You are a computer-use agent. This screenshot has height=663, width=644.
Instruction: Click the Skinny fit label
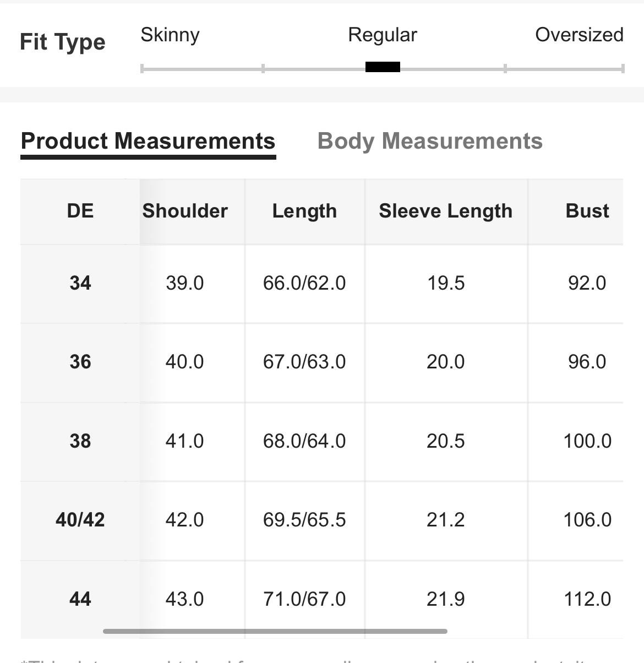click(x=170, y=35)
